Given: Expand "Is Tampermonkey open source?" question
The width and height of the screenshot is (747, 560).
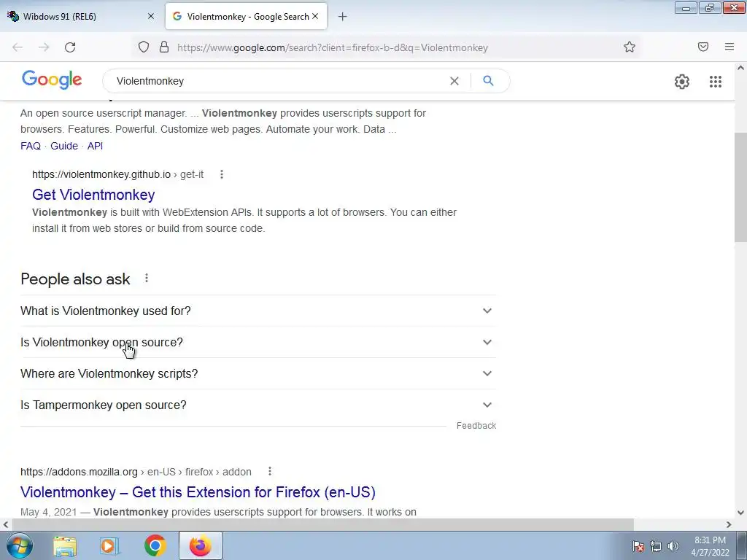Looking at the screenshot, I should pyautogui.click(x=258, y=405).
